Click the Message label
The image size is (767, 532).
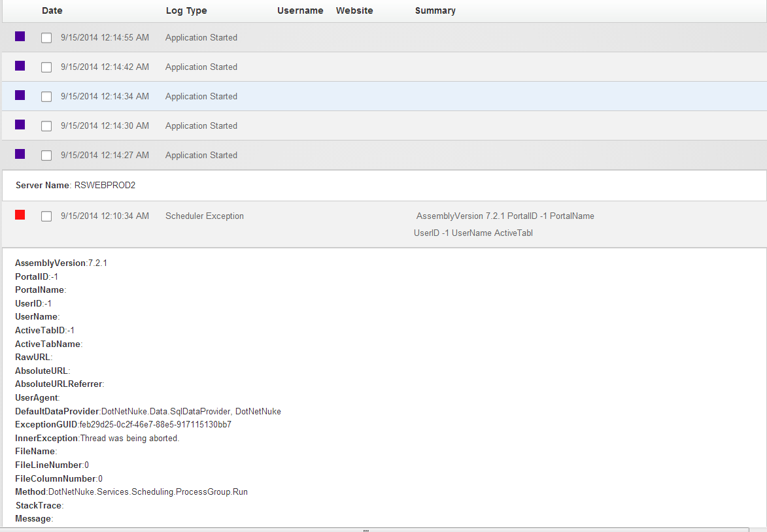34,519
